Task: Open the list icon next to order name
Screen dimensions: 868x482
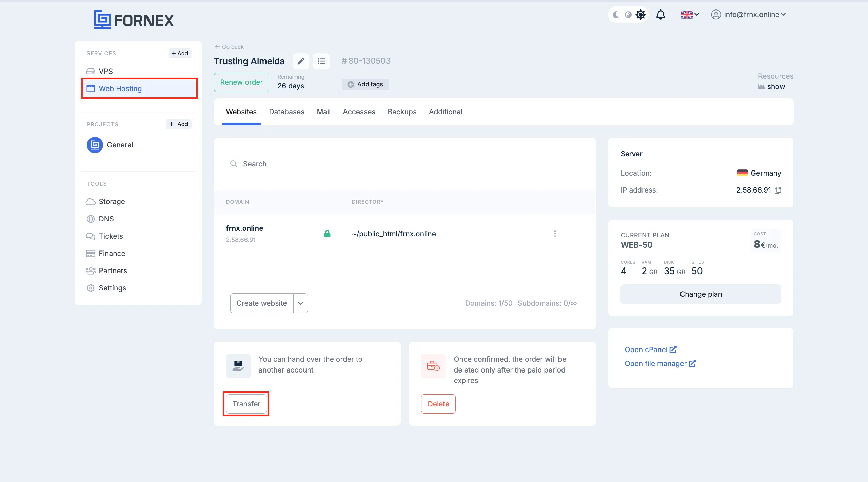Action: 321,61
